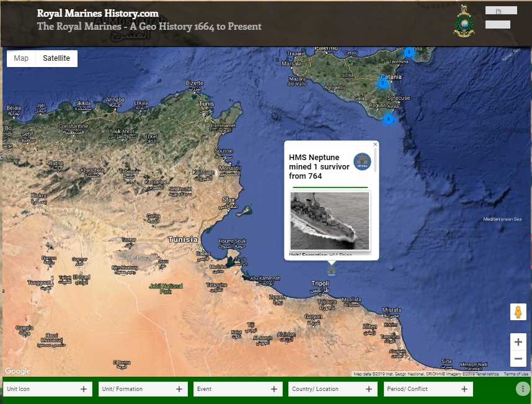The width and height of the screenshot is (532, 404).
Task: Click the Royal Marines History.com title
Action: [x=98, y=13]
